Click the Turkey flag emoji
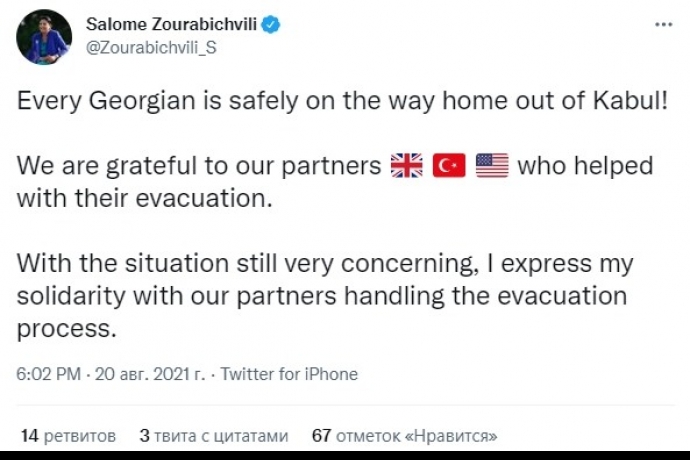This screenshot has height=460, width=690. tap(449, 165)
